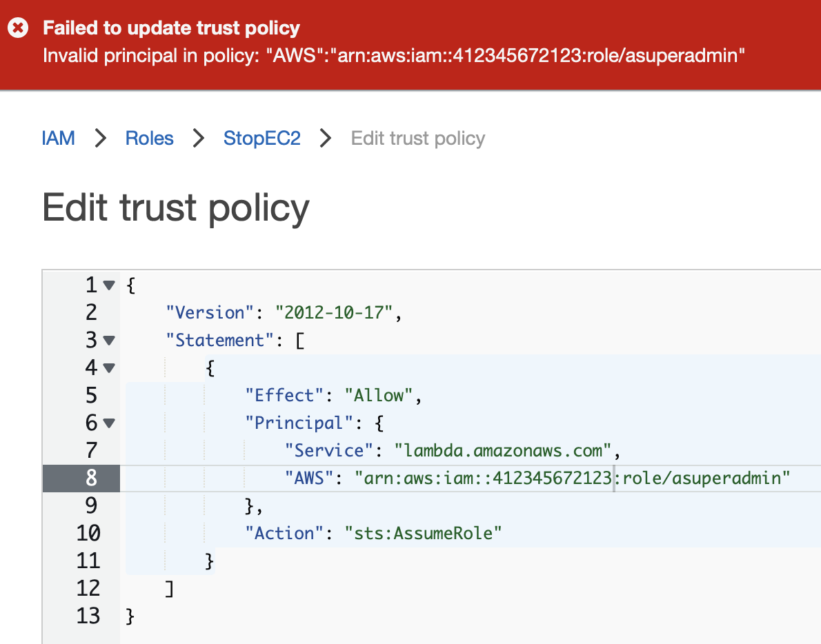Collapse the statement object fold arrow on line 4
Screen dimensions: 821x644
(x=108, y=368)
